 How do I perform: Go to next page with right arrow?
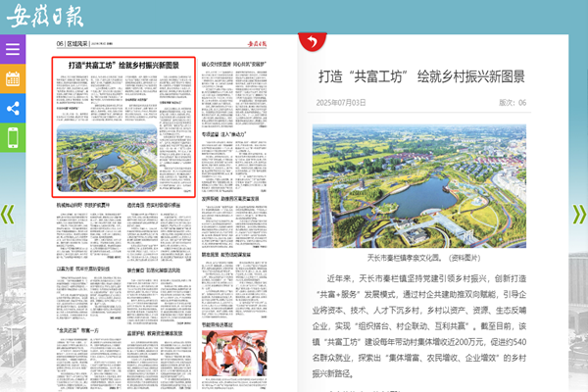click(579, 214)
